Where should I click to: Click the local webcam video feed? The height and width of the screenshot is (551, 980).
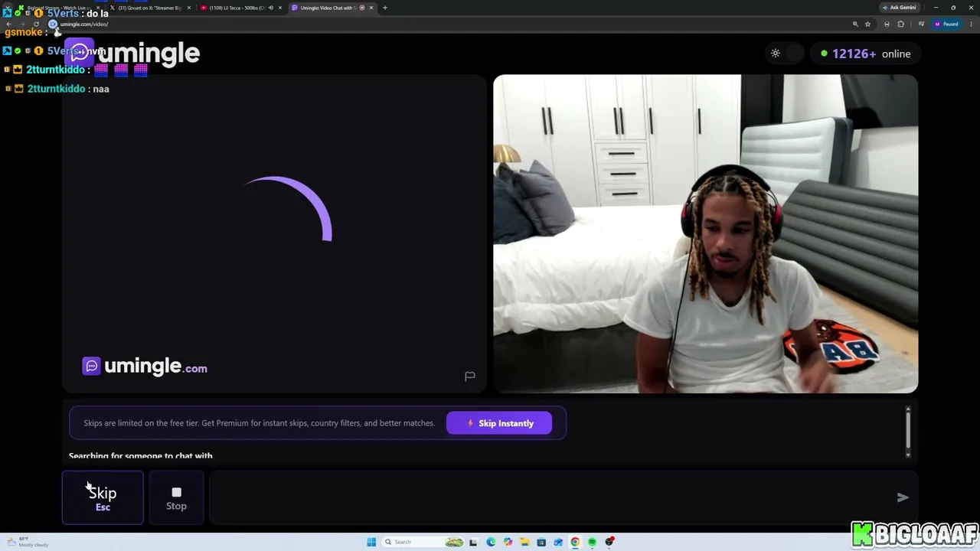705,233
